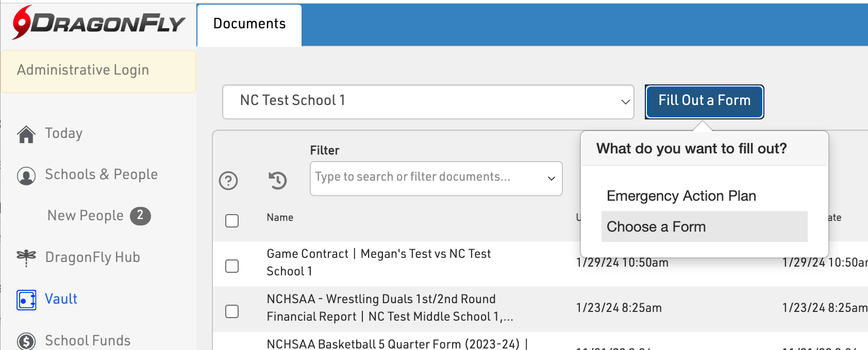Click the Vault safe icon
Screen dimensions: 868x350
tap(26, 300)
